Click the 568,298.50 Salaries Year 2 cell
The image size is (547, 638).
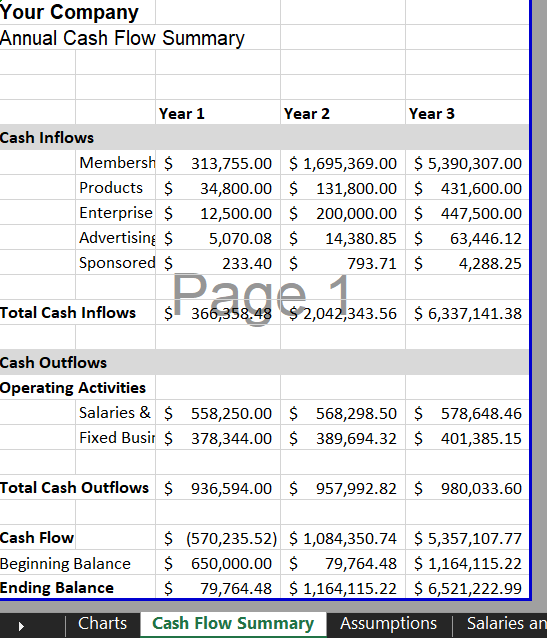tap(343, 413)
